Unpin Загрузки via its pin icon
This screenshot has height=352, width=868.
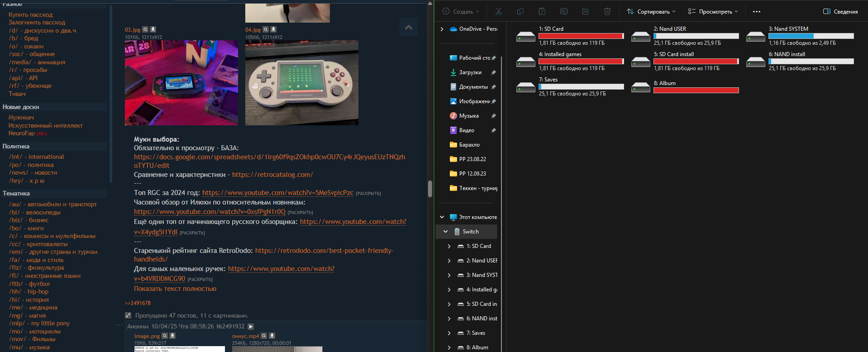tap(493, 72)
